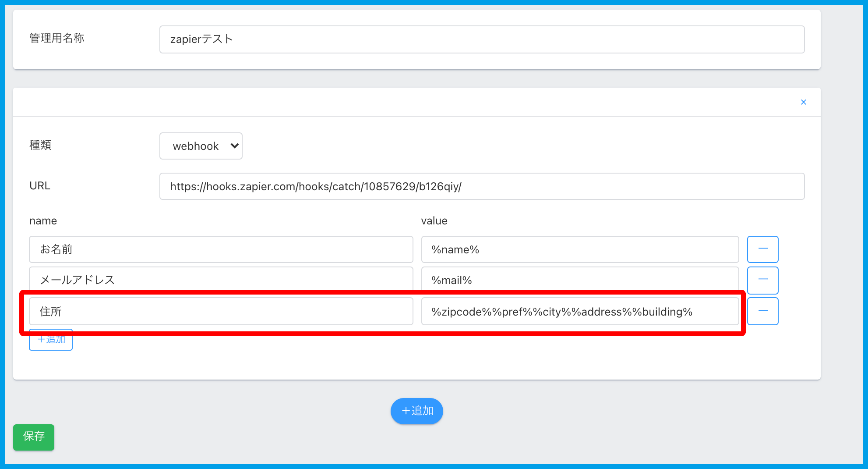
Task: Click the 管理用名称 label text
Action: pos(57,38)
